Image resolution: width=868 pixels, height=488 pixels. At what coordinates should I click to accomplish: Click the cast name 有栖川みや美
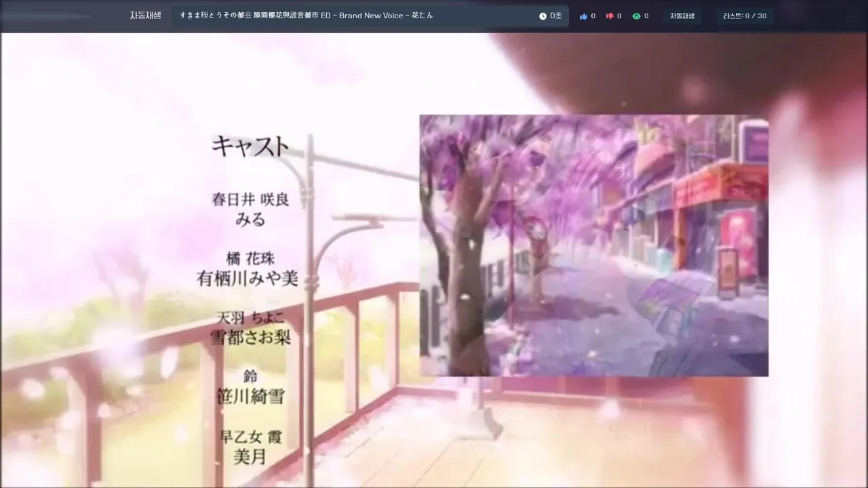pyautogui.click(x=248, y=278)
